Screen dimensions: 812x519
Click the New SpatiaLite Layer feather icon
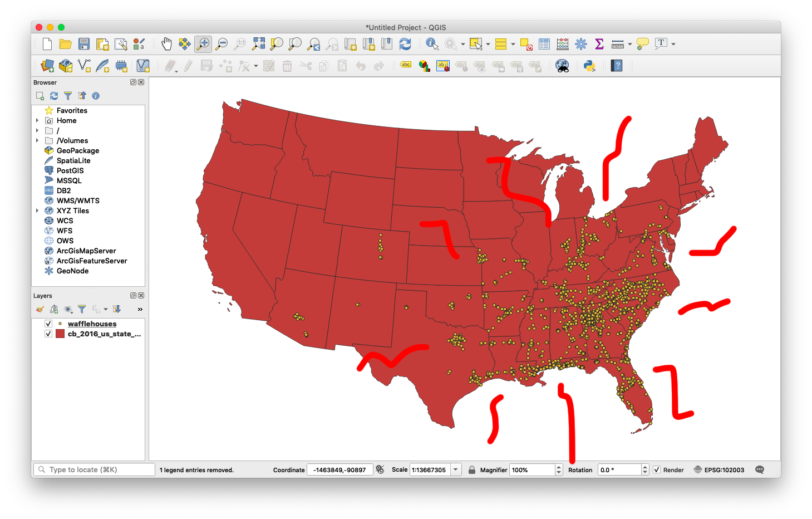(102, 66)
